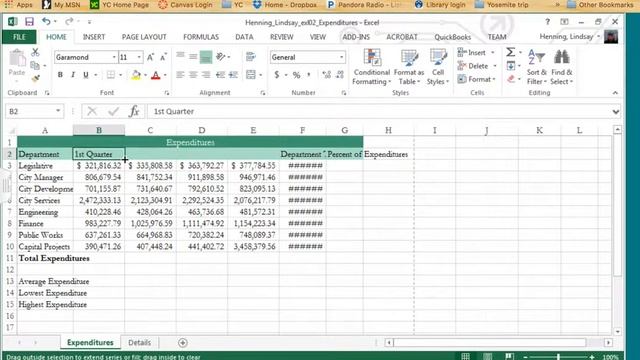Viewport: 640px width, 360px height.
Task: Open the Garamond font name dropdown
Action: (114, 57)
